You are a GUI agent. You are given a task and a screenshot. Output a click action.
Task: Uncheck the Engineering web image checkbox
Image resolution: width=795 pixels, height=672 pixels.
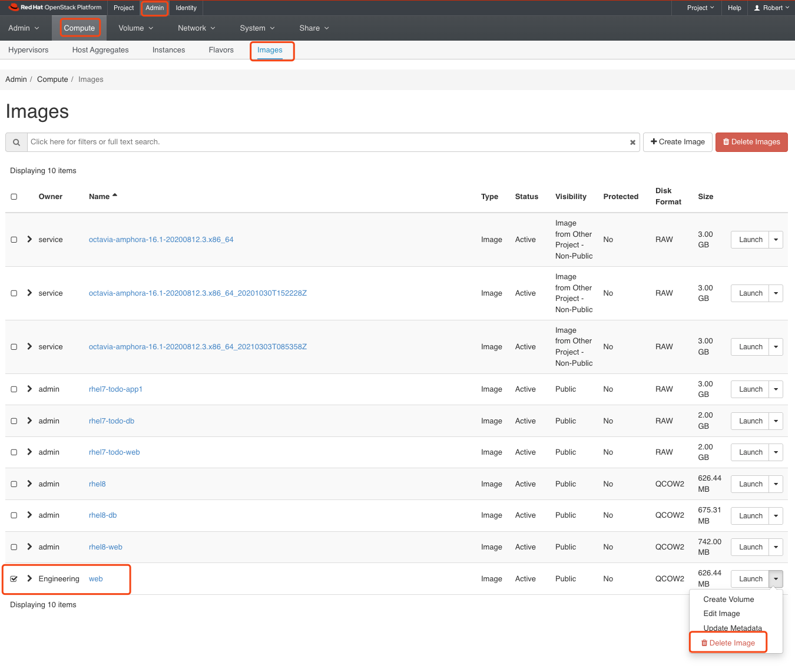(x=14, y=579)
